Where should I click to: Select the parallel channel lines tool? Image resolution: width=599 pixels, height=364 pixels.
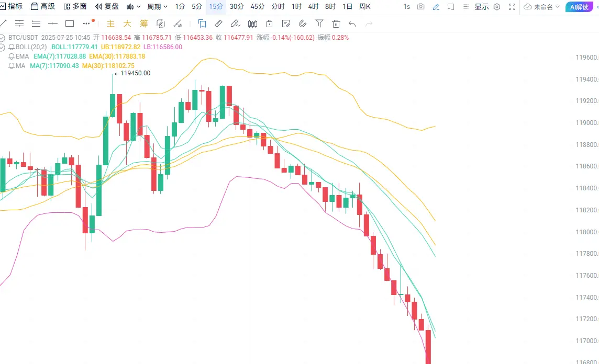click(19, 24)
